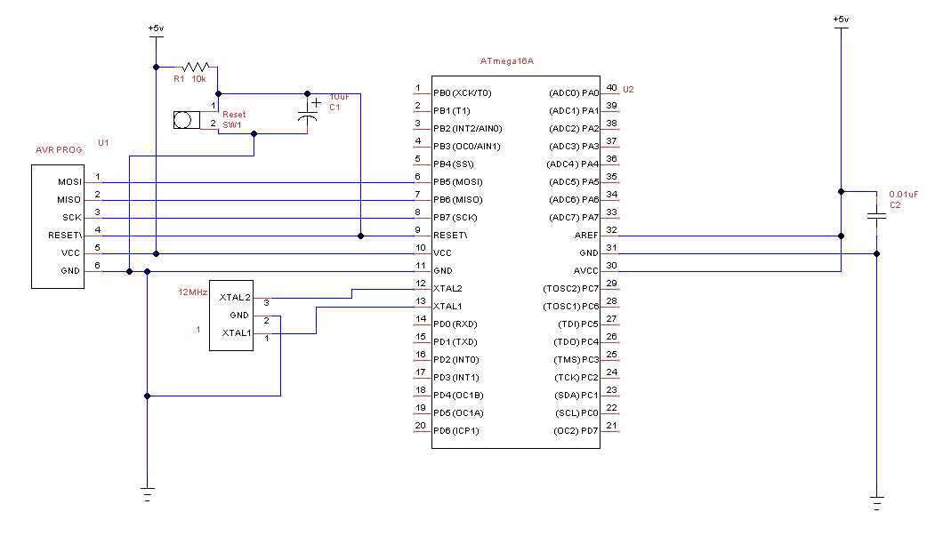Click the RESET\ pin on AVR PROG
Viewport: 943px width, 560px height.
(x=65, y=235)
